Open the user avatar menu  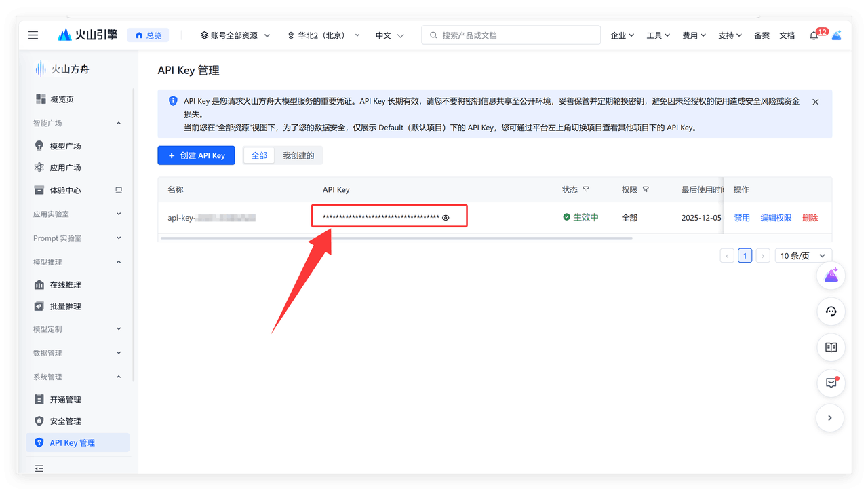pos(837,35)
